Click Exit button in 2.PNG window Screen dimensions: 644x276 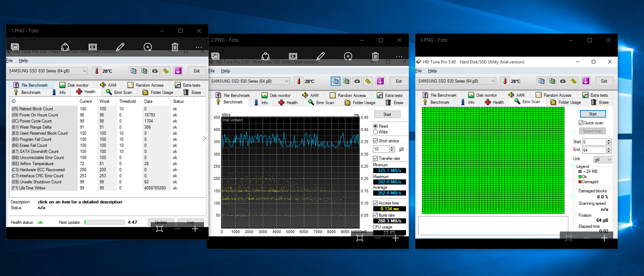click(399, 81)
